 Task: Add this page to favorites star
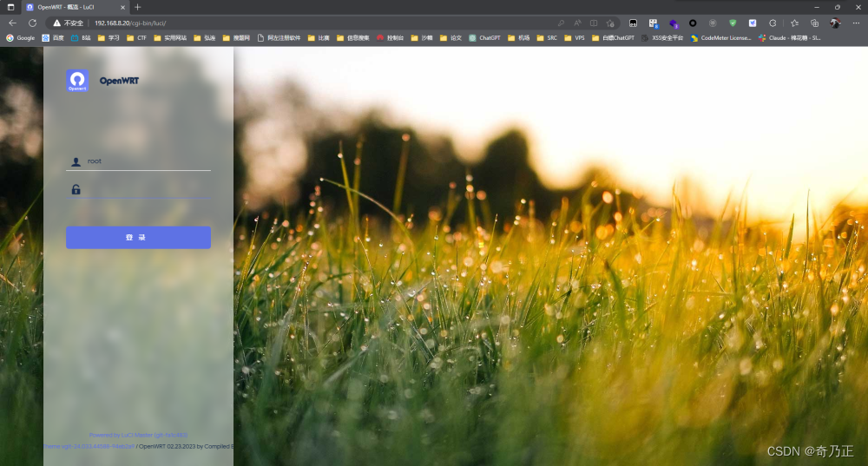pos(610,23)
